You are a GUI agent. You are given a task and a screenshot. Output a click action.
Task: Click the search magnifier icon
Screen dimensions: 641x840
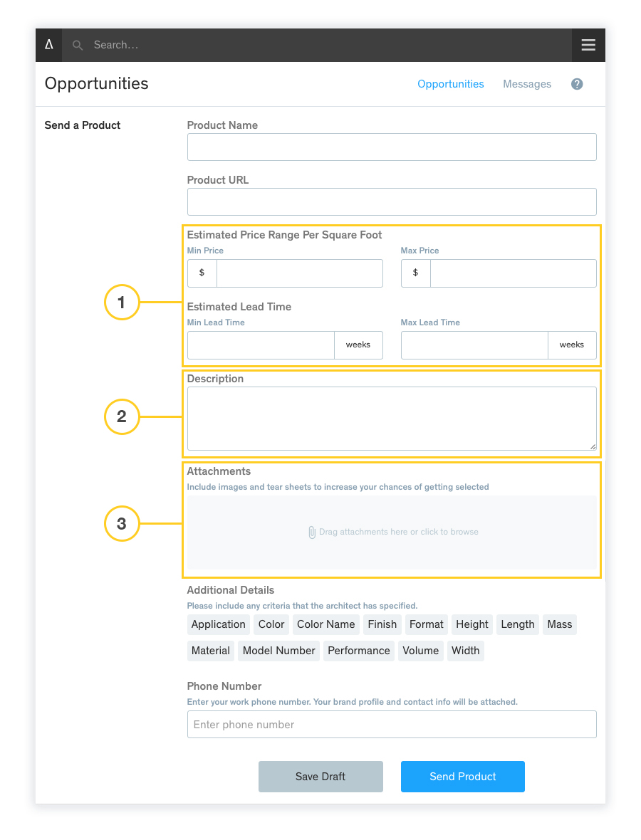click(x=78, y=46)
